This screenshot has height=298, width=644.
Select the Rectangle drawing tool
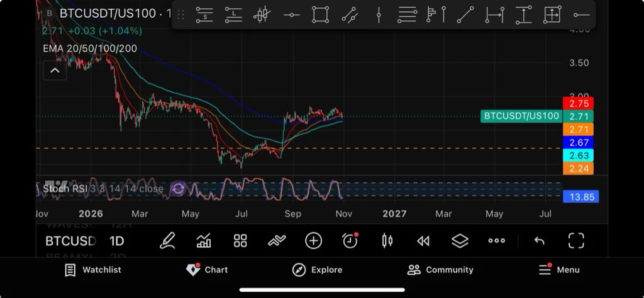tap(320, 15)
